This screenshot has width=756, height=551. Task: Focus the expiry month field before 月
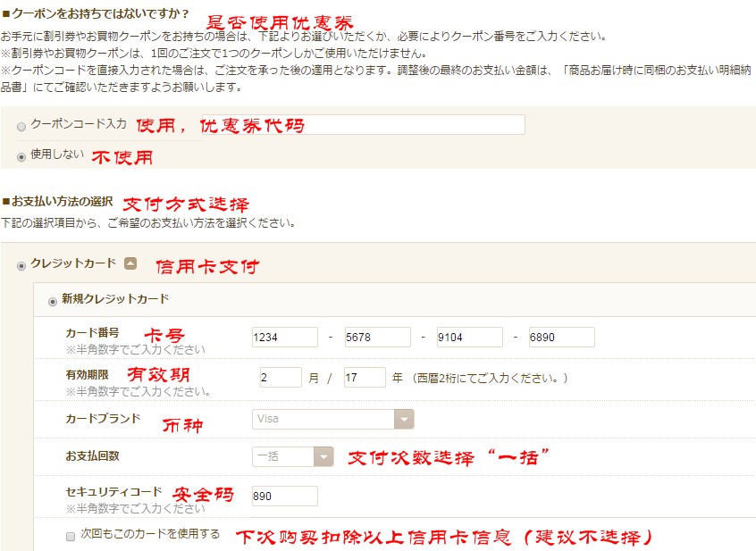[x=280, y=378]
